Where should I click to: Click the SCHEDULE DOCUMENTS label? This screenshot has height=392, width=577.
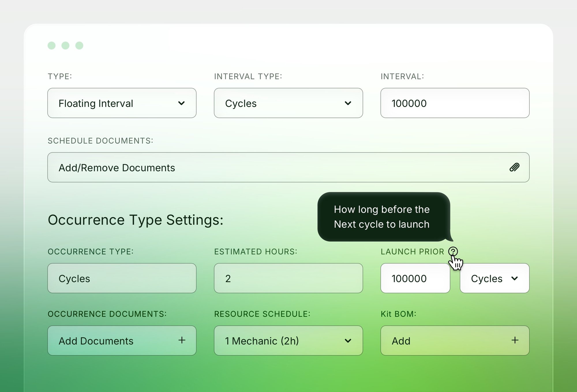pos(100,141)
